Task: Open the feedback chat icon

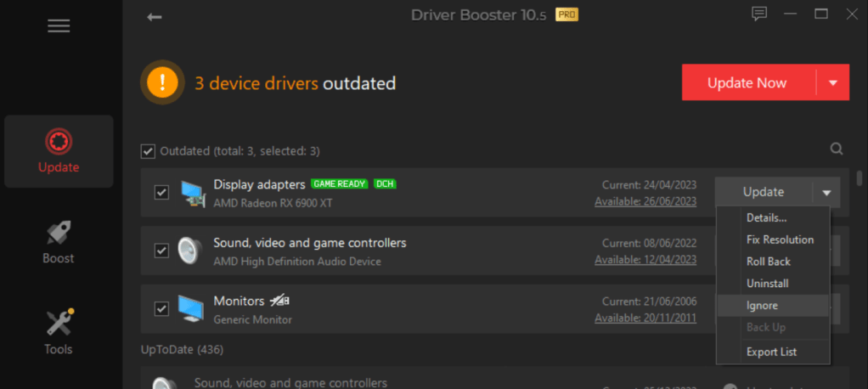Action: [x=758, y=14]
